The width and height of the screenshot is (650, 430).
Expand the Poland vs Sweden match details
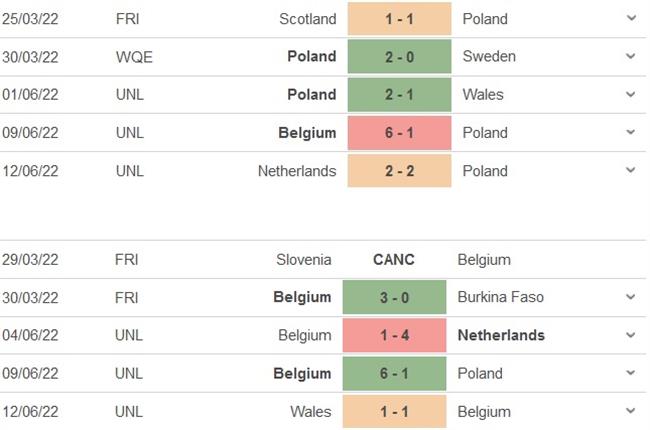coord(630,56)
